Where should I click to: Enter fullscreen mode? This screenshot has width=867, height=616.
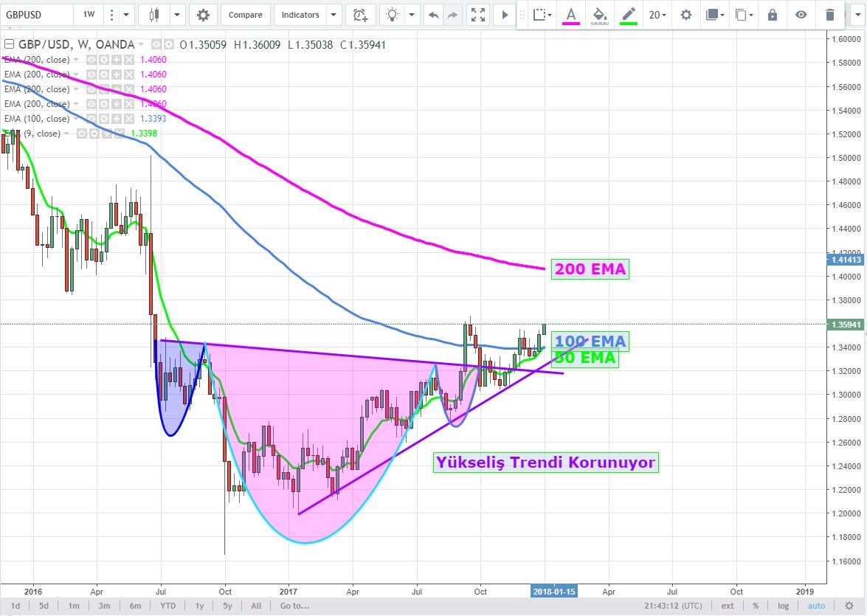[x=478, y=15]
